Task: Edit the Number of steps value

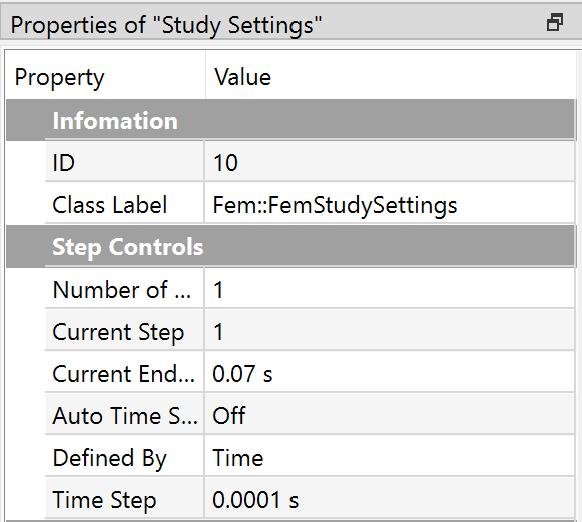Action: pyautogui.click(x=389, y=289)
